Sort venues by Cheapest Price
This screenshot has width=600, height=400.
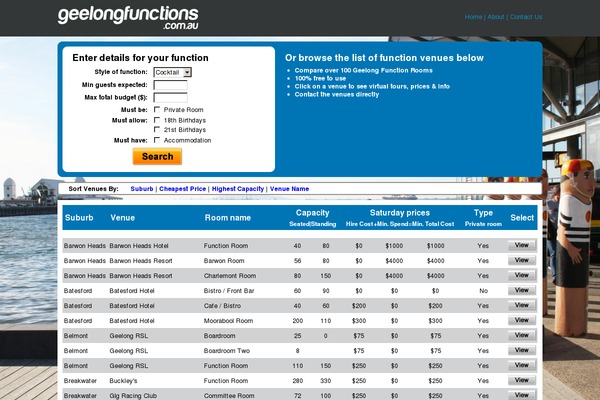click(183, 189)
